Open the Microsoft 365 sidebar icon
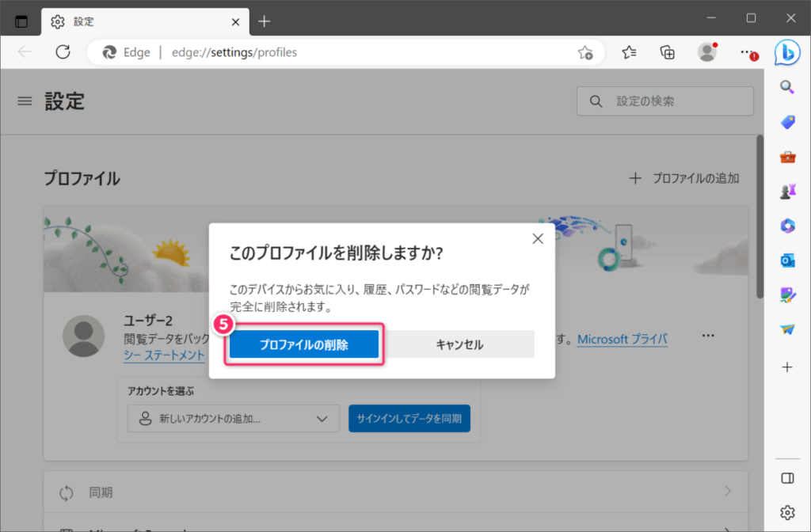 coord(786,226)
